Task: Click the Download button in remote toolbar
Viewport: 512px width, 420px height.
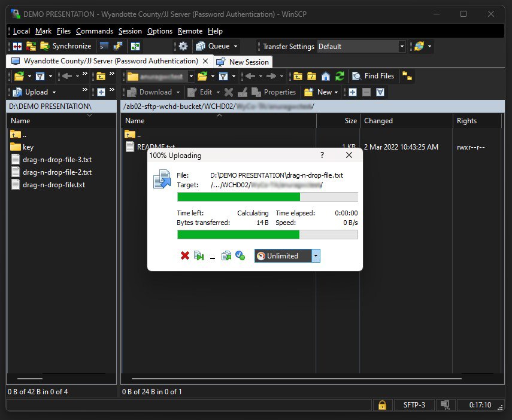Action: pos(150,92)
